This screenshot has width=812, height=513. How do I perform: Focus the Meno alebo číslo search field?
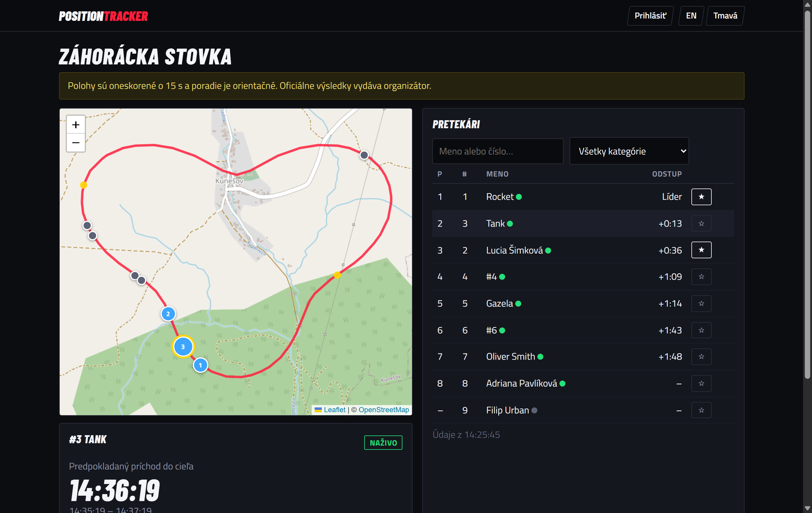498,151
